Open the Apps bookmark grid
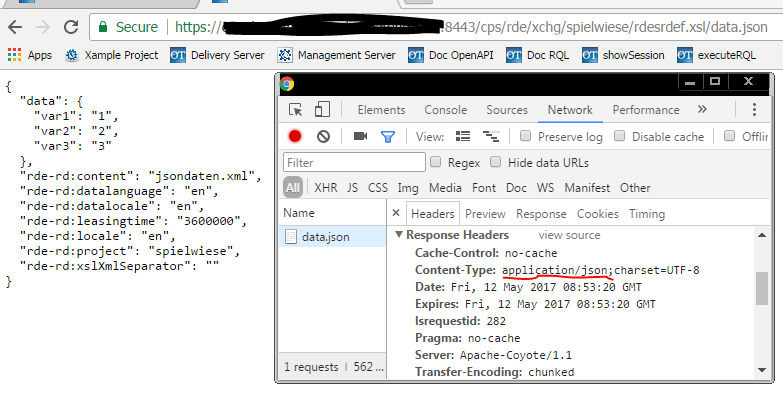The image size is (783, 393). (29, 55)
